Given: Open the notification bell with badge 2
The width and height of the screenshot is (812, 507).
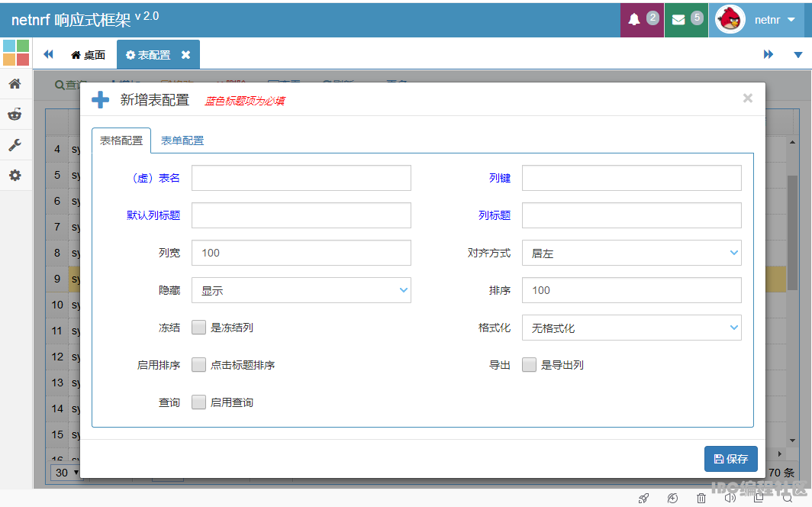Looking at the screenshot, I should pos(642,20).
